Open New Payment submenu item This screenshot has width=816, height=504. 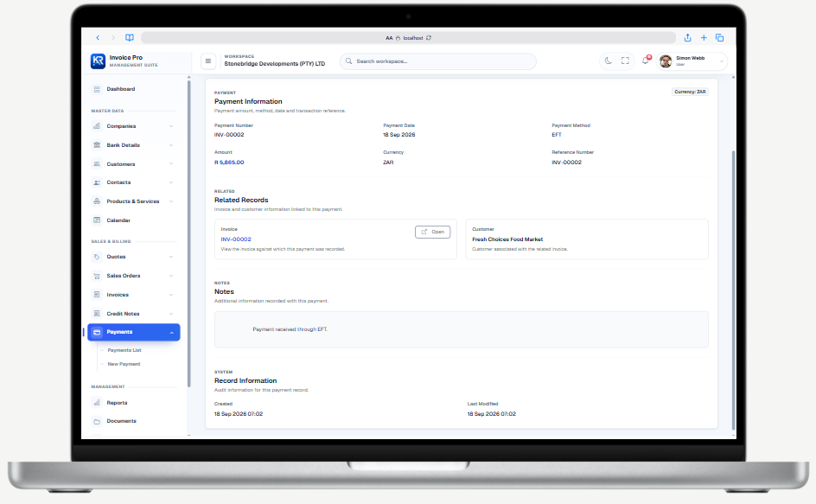click(124, 364)
